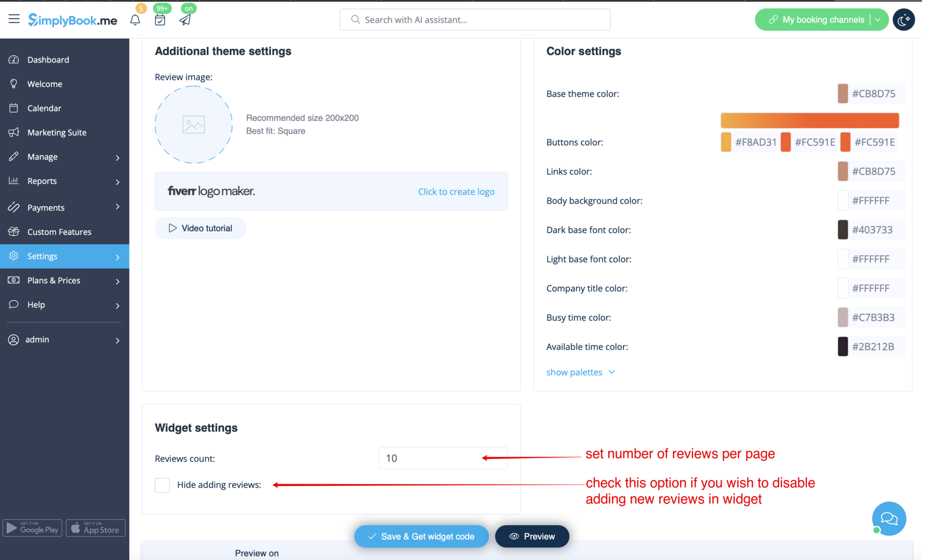935x560 pixels.
Task: Pick the Base theme color swatch
Action: [x=843, y=94]
